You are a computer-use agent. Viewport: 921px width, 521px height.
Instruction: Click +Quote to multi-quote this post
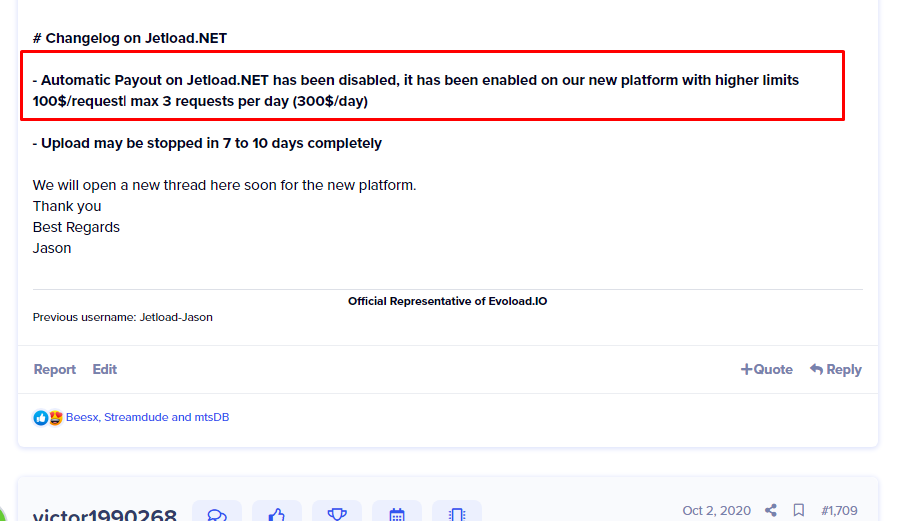(x=766, y=369)
